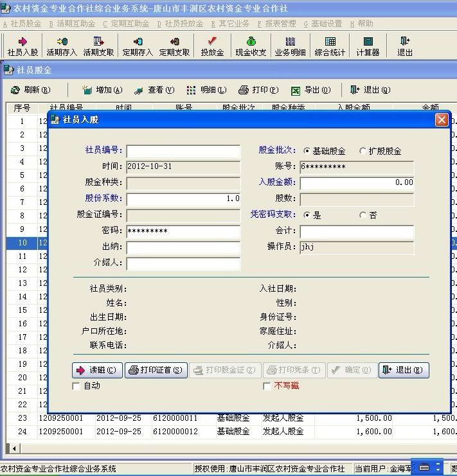Select row 24 in the table
This screenshot has height=476, width=457.
click(231, 432)
